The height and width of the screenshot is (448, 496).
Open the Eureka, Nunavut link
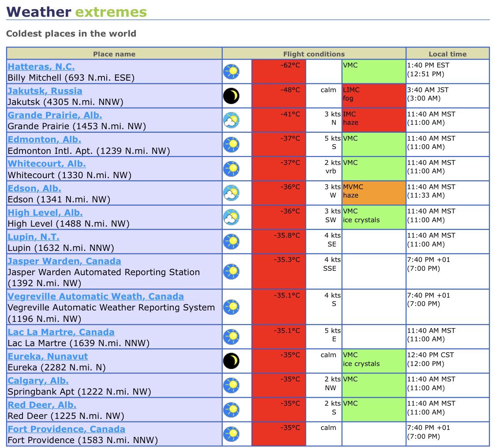[48, 357]
